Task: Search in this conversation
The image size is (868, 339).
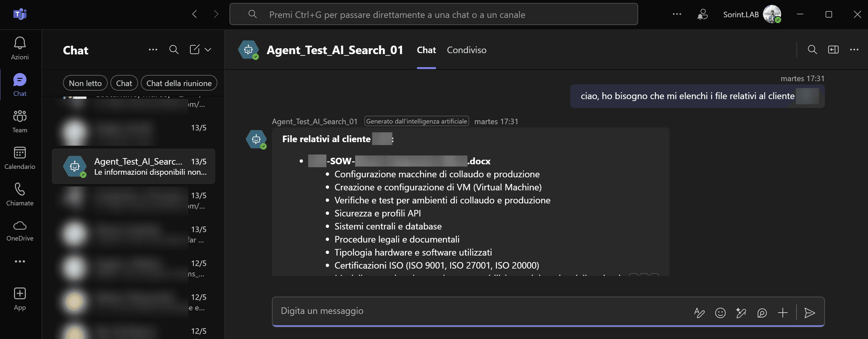Action: click(x=813, y=50)
